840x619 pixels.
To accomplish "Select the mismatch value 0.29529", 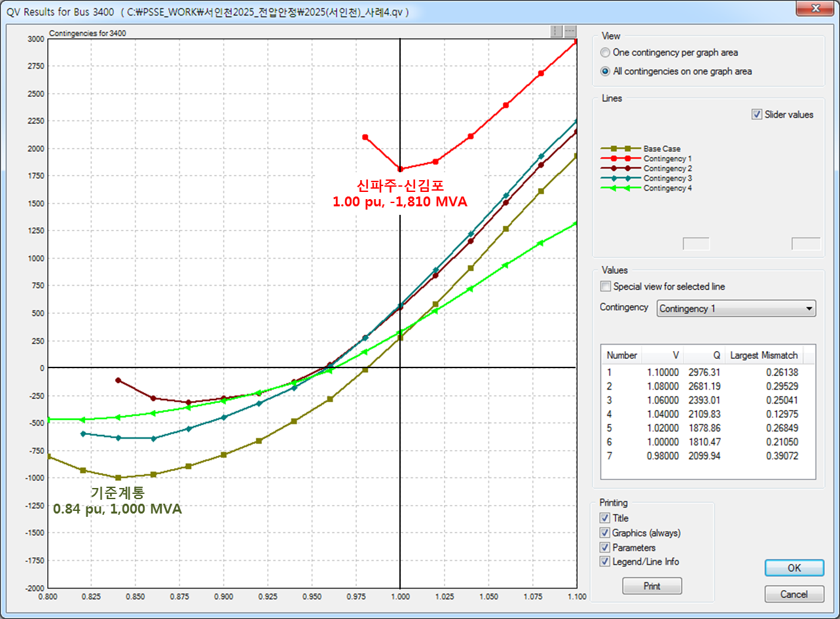I will pos(782,386).
